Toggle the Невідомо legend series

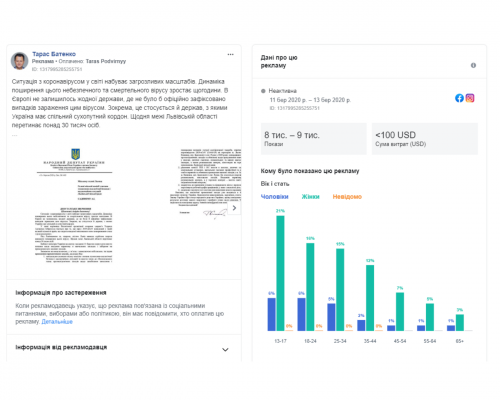coord(347,197)
